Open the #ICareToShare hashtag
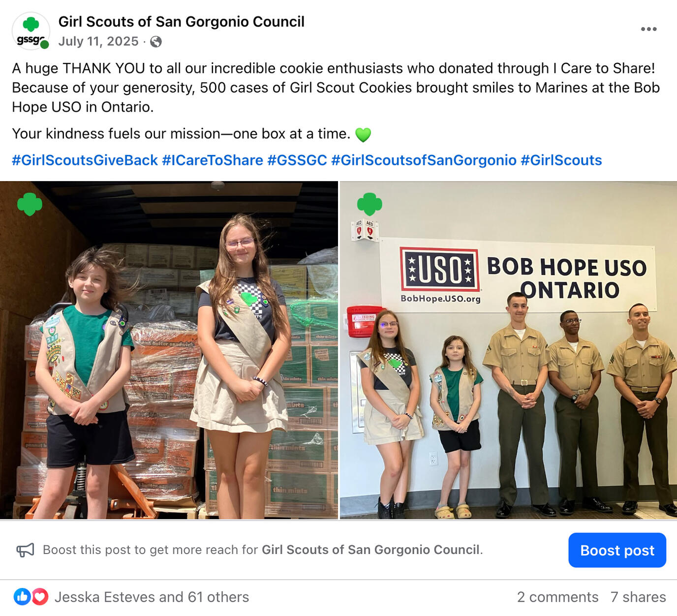This screenshot has width=677, height=616. (x=213, y=160)
